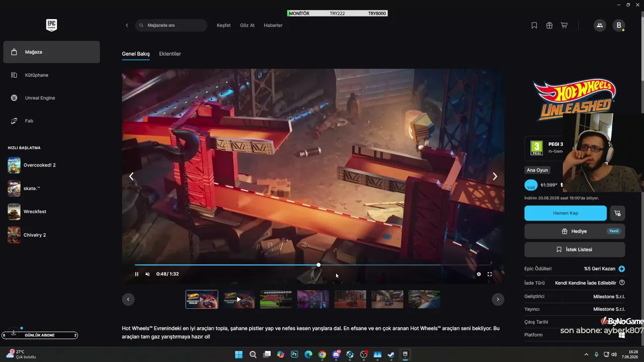Viewport: 644px width, 362px height.
Task: Go back using the header arrow
Action: pos(127,25)
